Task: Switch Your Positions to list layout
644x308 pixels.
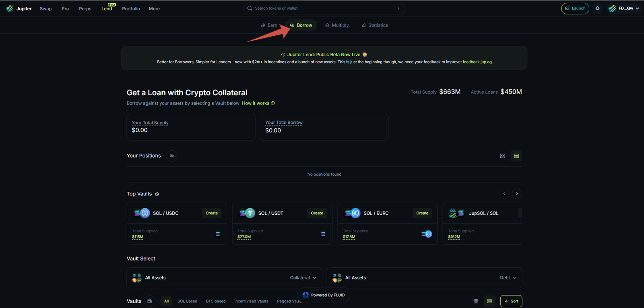Action: pyautogui.click(x=516, y=156)
